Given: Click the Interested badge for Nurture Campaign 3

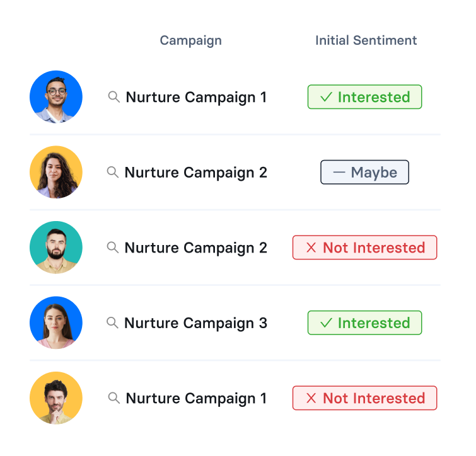Looking at the screenshot, I should click(364, 322).
